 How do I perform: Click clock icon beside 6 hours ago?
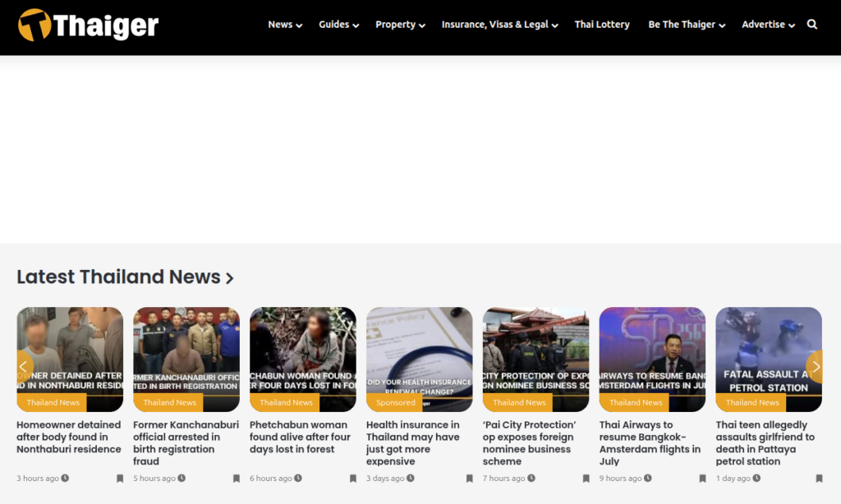coord(298,478)
